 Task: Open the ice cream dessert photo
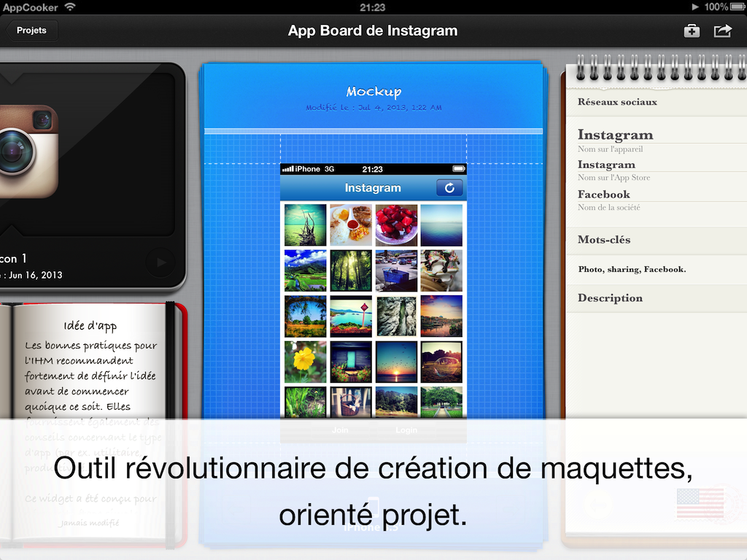tap(441, 271)
